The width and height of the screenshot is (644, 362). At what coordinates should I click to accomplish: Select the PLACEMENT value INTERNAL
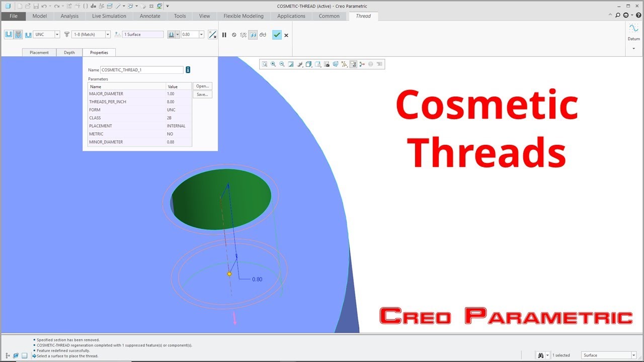[176, 126]
